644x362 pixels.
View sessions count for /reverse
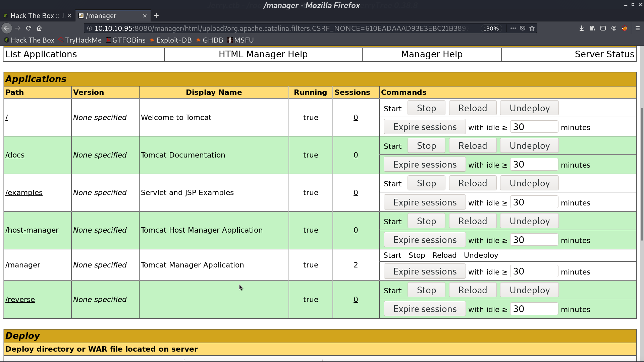click(x=356, y=300)
